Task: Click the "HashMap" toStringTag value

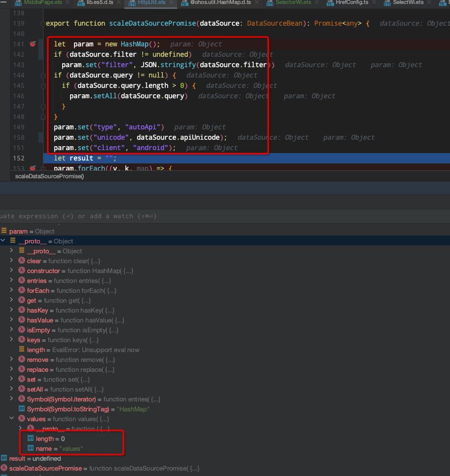Action: coord(133,409)
